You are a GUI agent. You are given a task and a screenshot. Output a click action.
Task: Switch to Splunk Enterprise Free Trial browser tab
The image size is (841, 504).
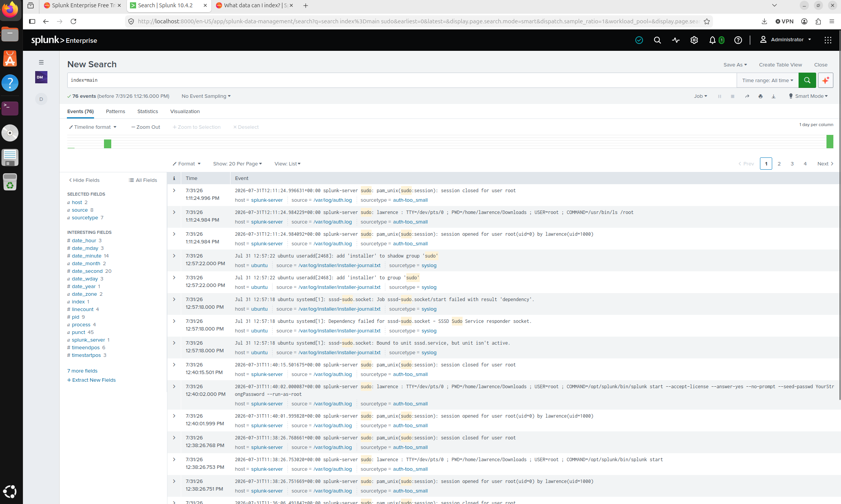coord(82,5)
